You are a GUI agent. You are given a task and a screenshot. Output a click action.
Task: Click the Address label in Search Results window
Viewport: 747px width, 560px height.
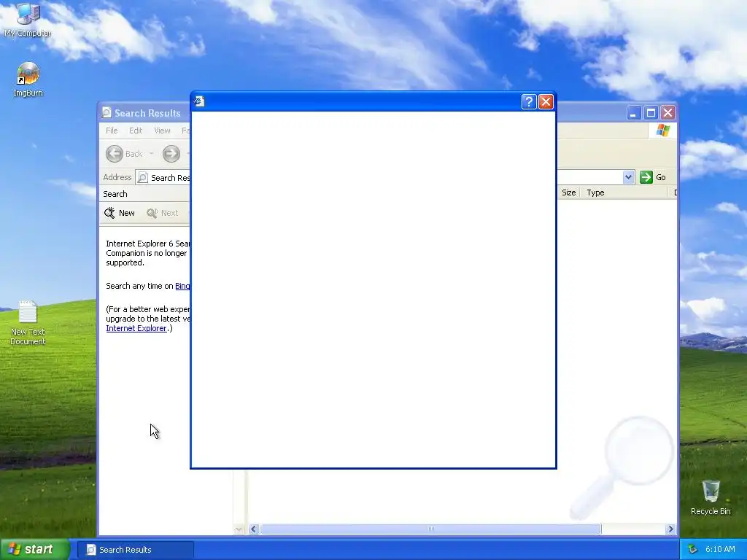tap(117, 177)
